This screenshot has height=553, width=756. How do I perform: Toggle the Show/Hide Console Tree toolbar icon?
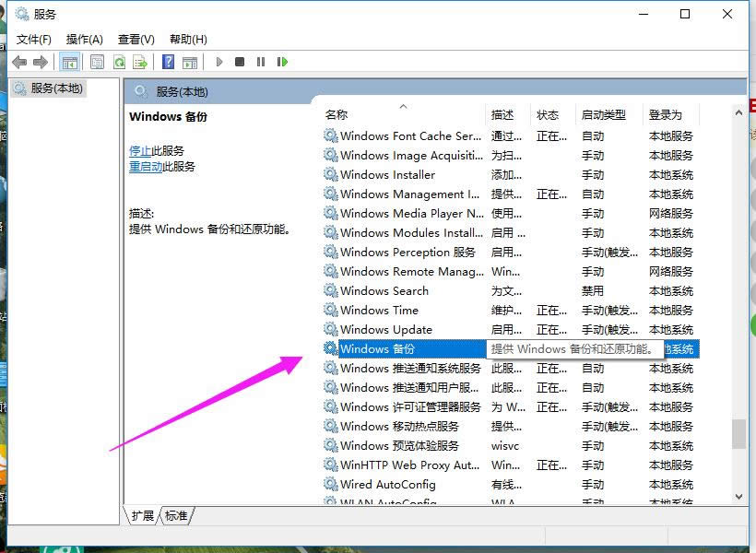coord(70,61)
